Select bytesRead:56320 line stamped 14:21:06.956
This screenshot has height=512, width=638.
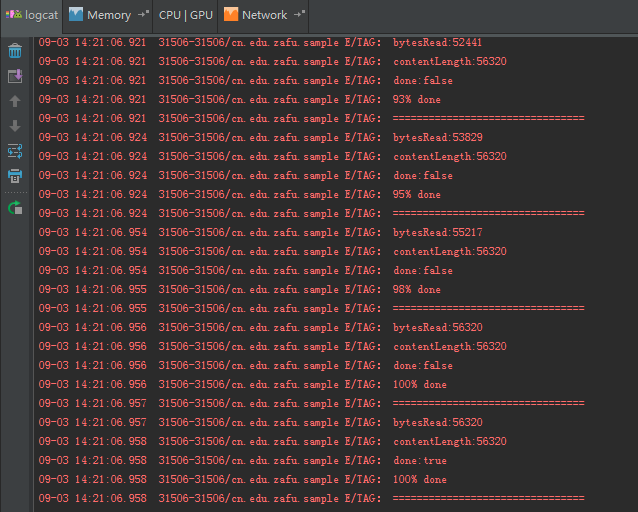[261, 327]
